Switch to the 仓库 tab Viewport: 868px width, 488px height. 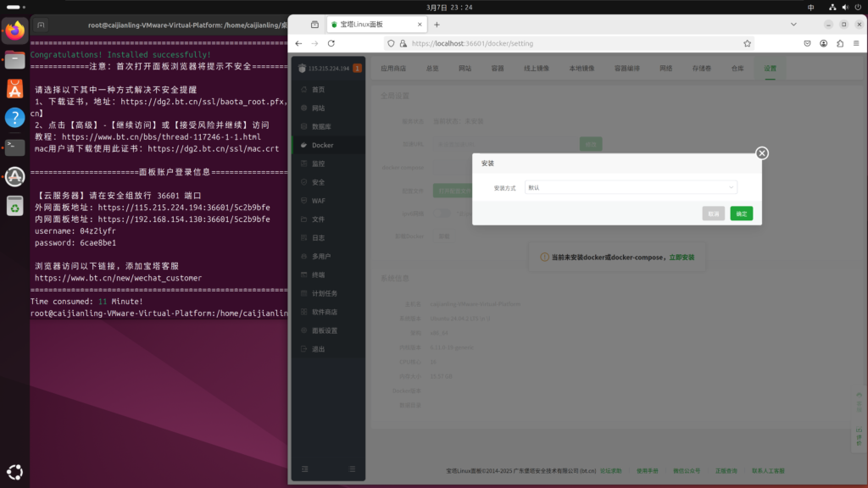(737, 68)
